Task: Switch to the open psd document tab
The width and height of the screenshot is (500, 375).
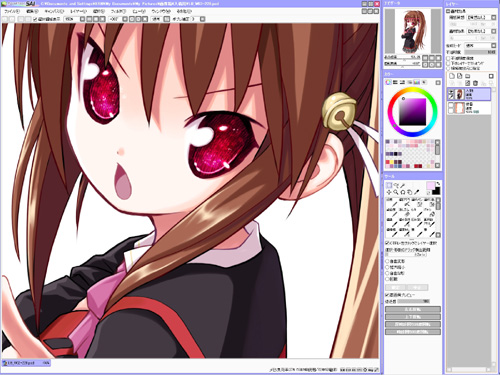Action: coord(26,363)
